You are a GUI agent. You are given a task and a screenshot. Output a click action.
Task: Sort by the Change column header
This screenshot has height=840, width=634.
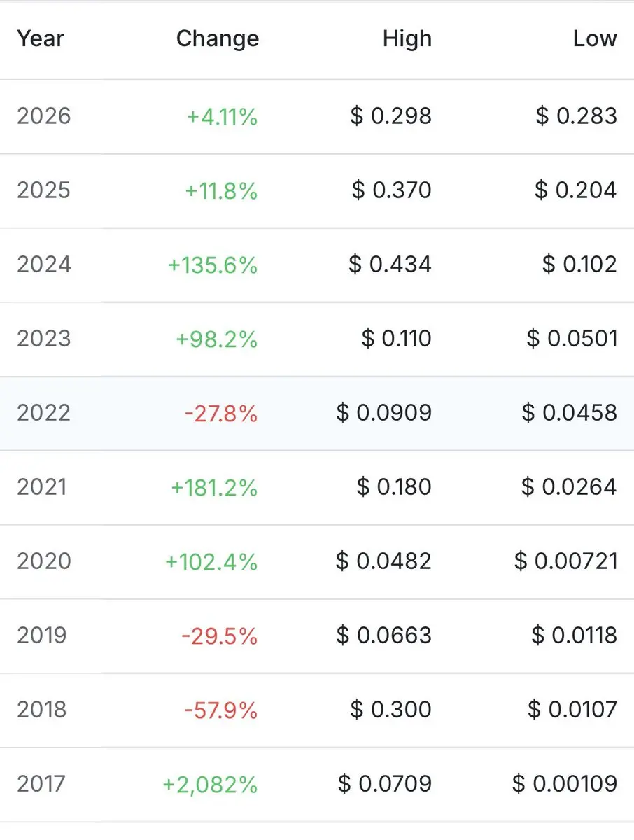point(217,38)
